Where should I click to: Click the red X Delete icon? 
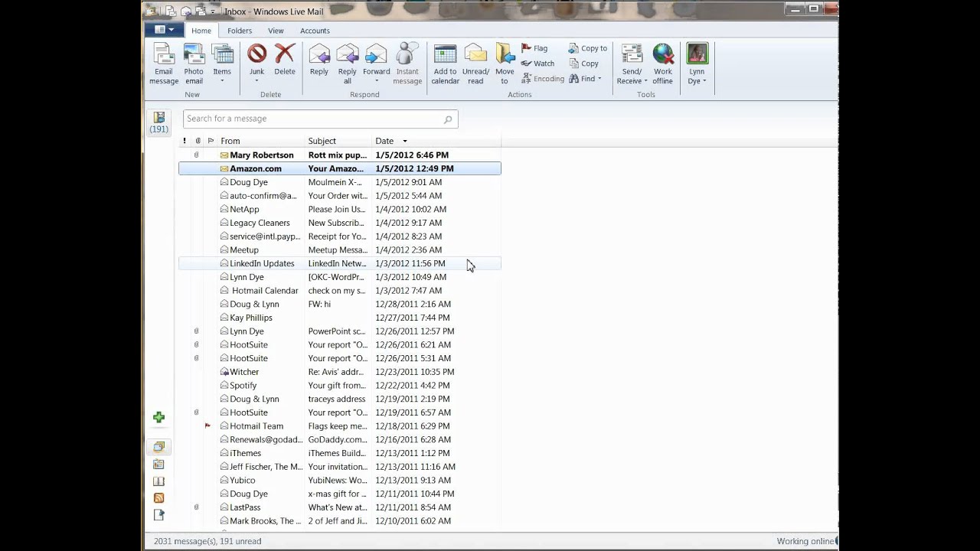285,54
